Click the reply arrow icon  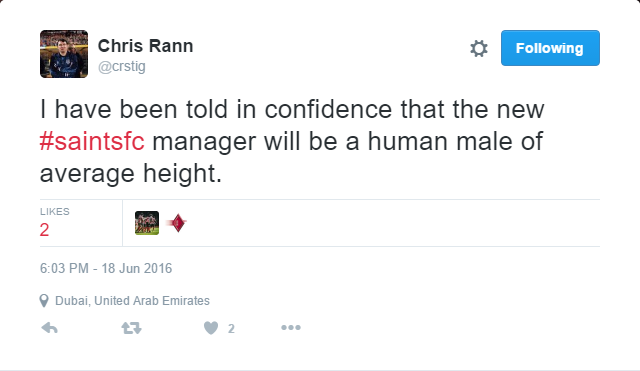point(50,328)
